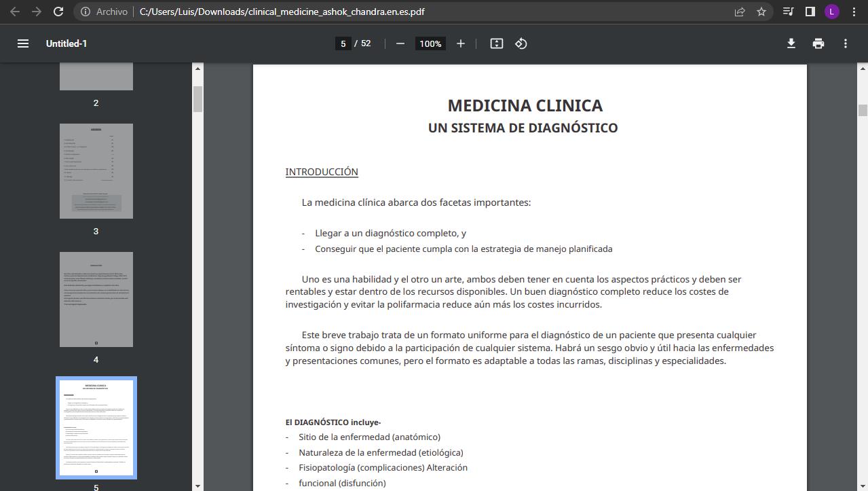Screen dimensions: 868x491
Task: Toggle the PDF sidebar hamburger menu
Action: pos(22,43)
